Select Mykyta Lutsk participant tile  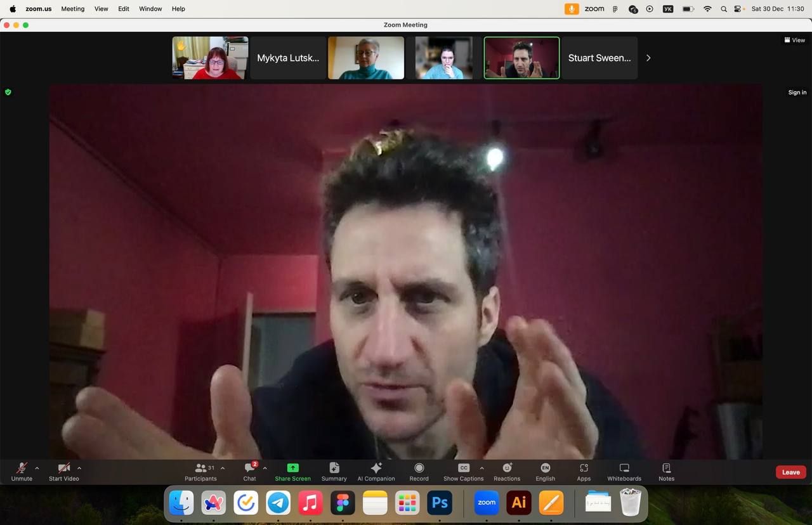point(288,58)
